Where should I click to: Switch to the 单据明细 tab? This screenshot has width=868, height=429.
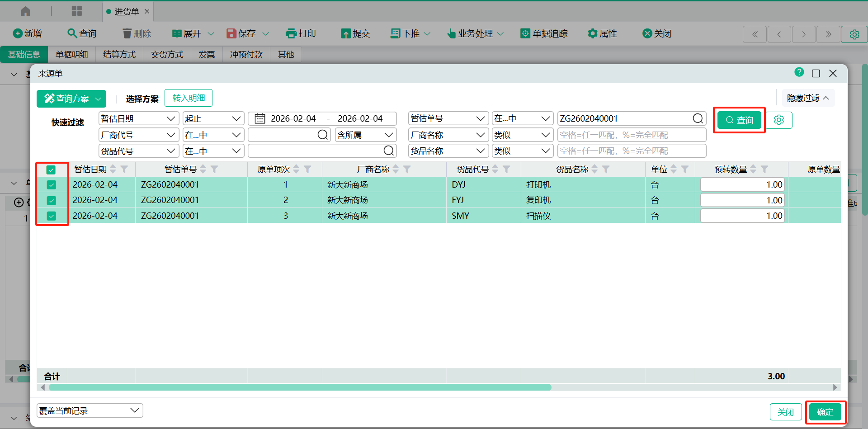click(x=71, y=55)
